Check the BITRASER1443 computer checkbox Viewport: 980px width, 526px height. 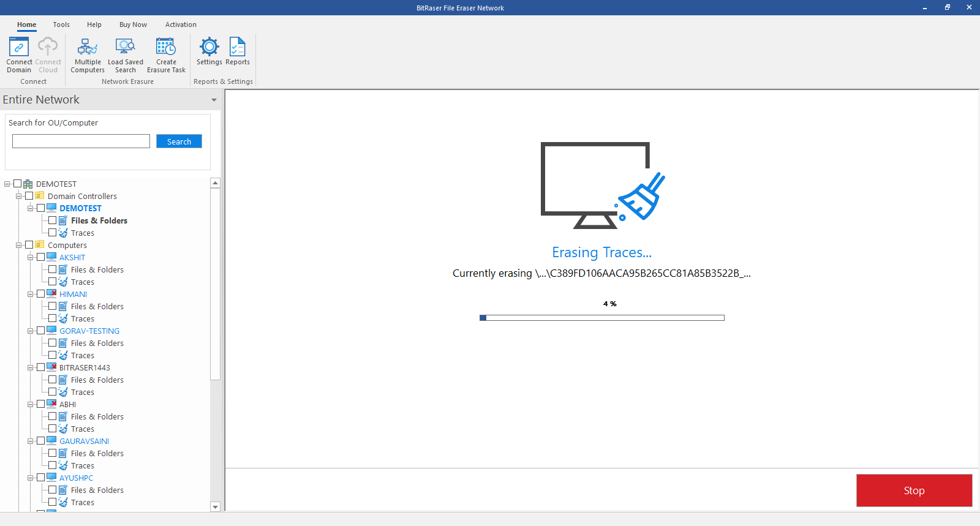tap(40, 367)
